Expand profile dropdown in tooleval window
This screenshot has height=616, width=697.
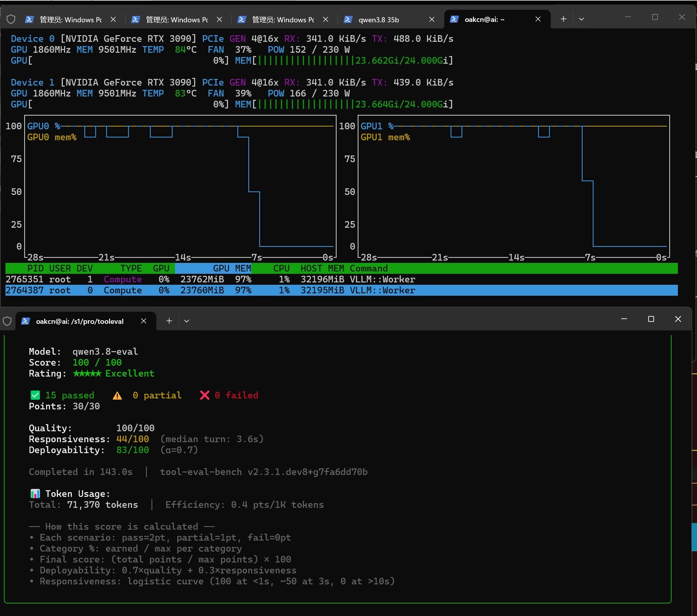tap(187, 321)
